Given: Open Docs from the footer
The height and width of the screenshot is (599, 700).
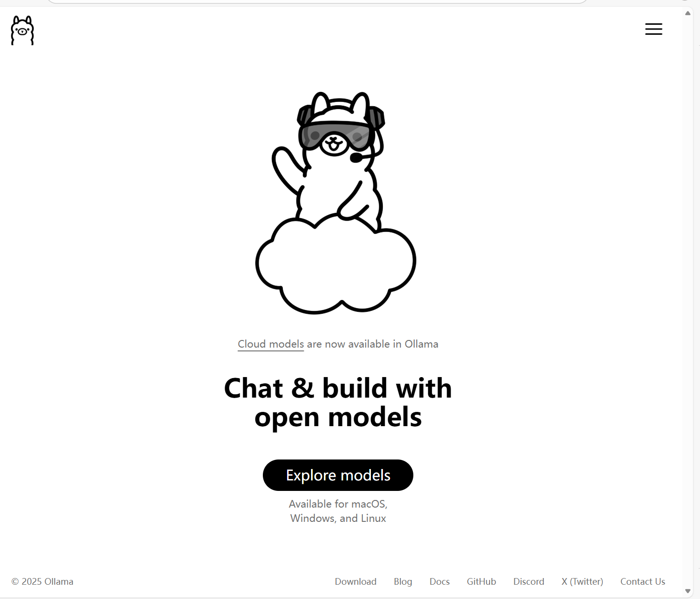Looking at the screenshot, I should point(440,581).
